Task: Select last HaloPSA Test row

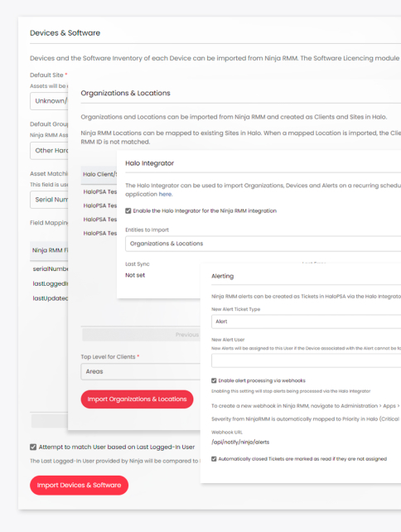Action: [x=99, y=234]
